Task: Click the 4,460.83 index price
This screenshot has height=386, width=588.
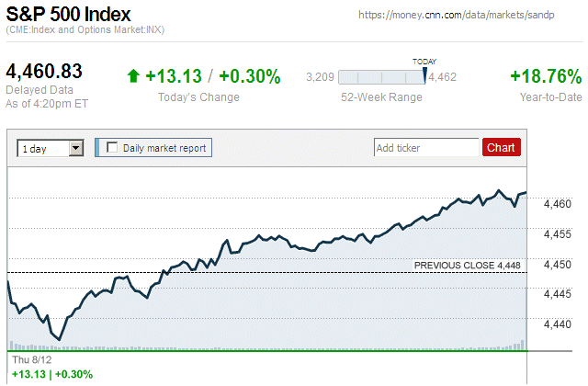Action: coord(45,71)
